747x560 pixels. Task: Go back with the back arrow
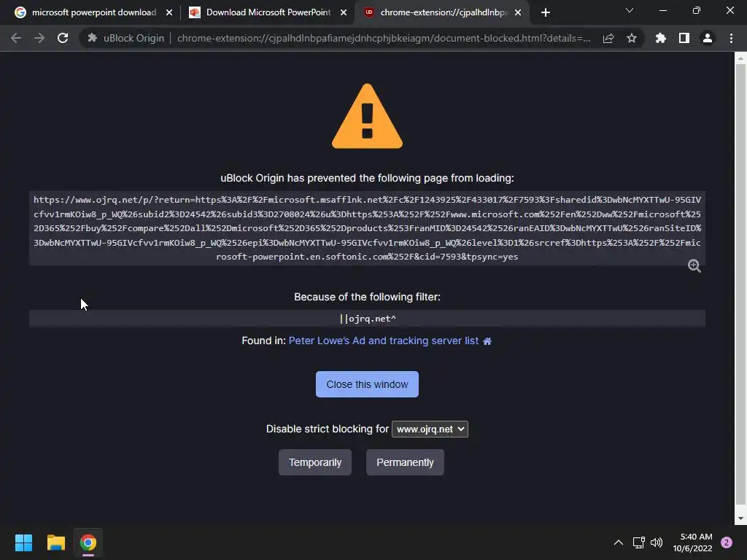[16, 38]
